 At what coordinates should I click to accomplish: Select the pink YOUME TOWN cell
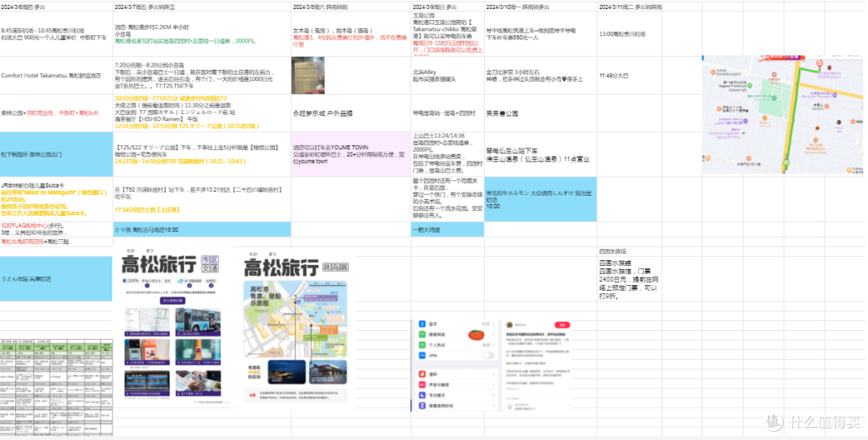pyautogui.click(x=351, y=154)
